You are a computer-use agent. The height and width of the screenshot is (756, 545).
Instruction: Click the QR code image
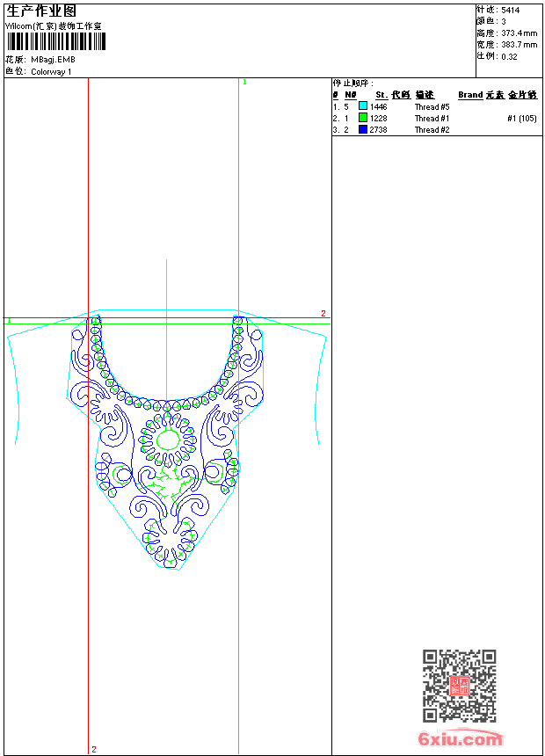(x=459, y=686)
